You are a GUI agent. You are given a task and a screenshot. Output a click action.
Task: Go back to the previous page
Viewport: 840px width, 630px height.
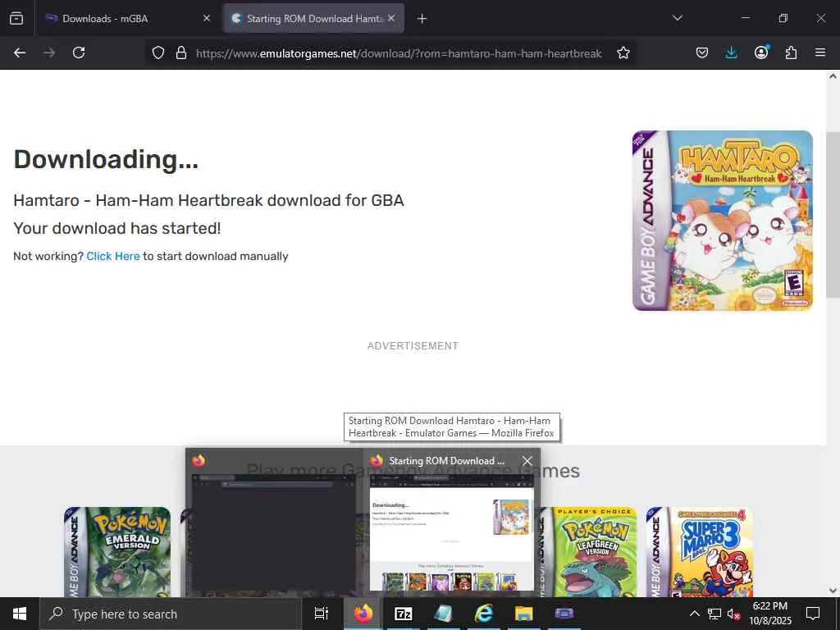point(20,52)
